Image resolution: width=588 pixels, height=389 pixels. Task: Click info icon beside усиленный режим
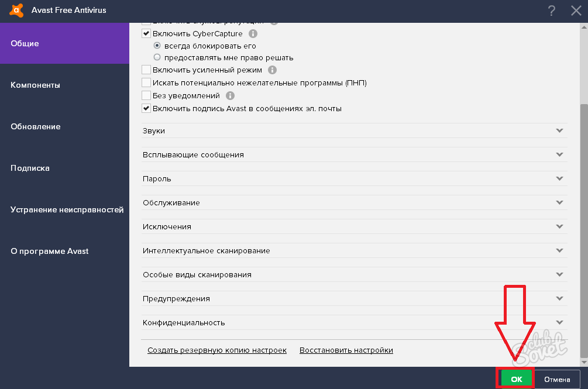[271, 70]
